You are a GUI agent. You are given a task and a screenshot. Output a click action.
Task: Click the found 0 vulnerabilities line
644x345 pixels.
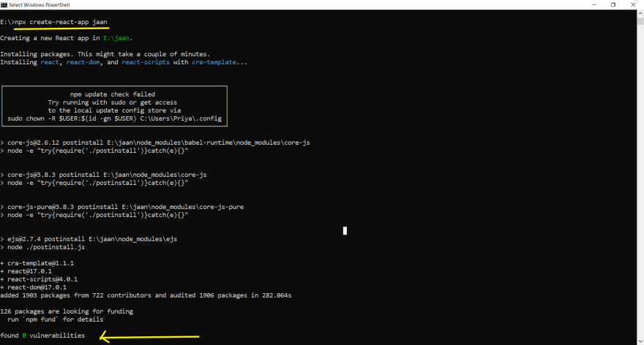tap(42, 335)
